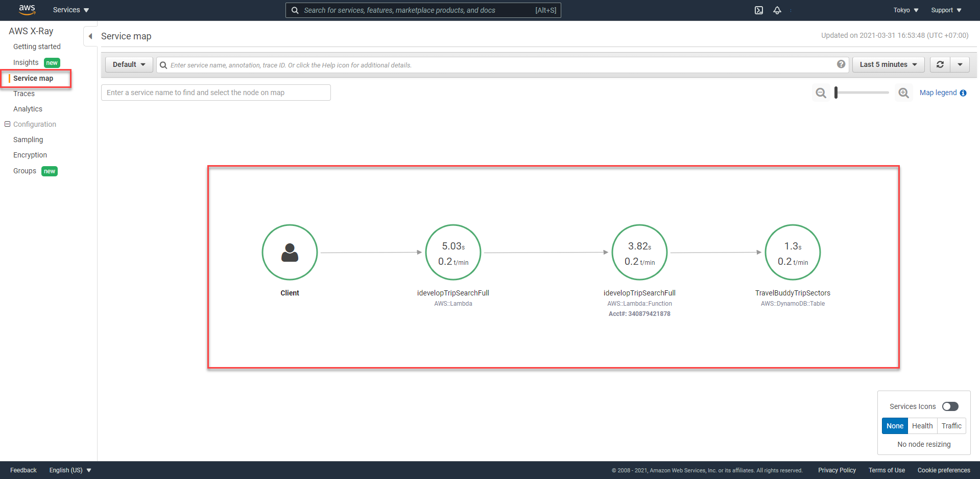Open Insights in sidebar
The width and height of the screenshot is (980, 479).
coord(26,62)
